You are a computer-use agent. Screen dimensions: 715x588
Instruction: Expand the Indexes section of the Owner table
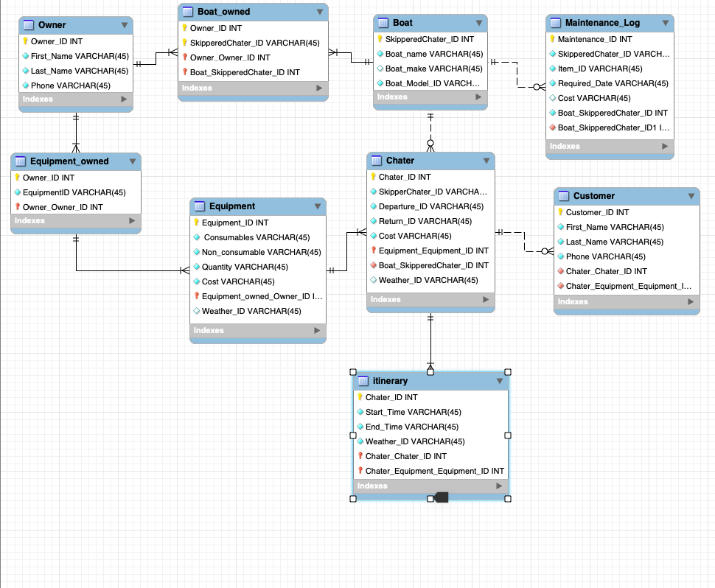(125, 99)
